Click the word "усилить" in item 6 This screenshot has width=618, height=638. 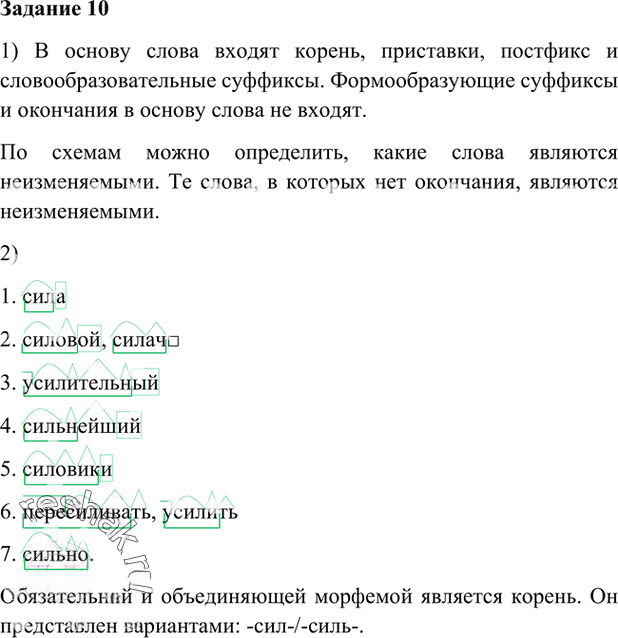click(200, 513)
